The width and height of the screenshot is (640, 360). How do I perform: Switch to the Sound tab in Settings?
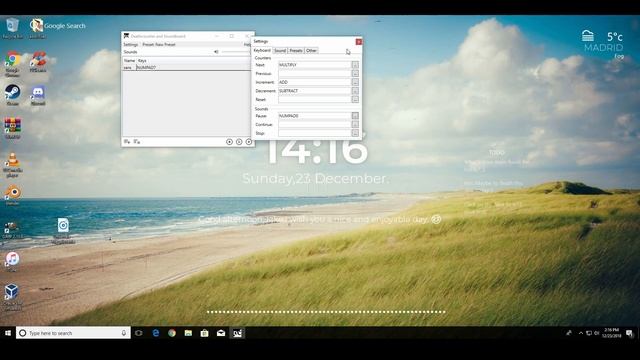coord(280,51)
